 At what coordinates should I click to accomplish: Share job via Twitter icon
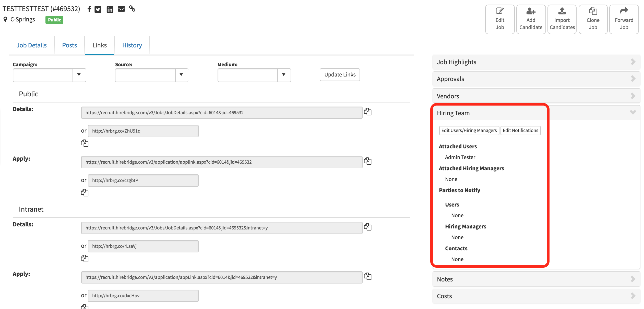click(98, 9)
